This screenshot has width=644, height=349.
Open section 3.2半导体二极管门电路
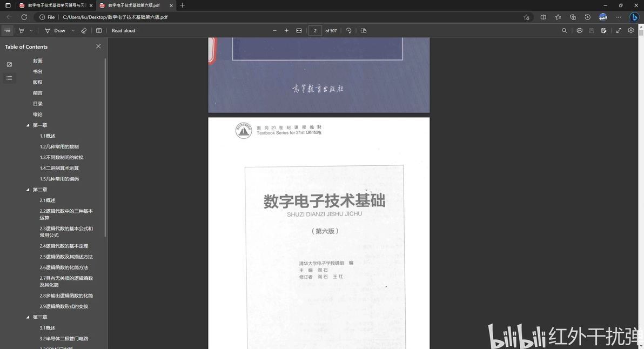64,339
